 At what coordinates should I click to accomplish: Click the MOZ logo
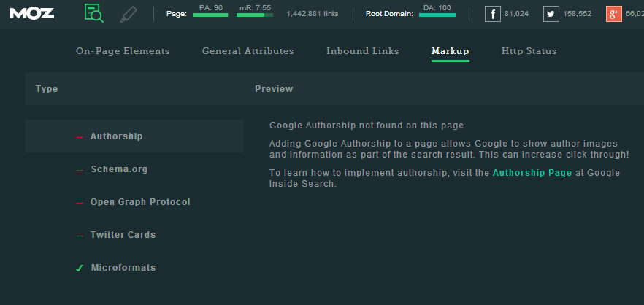point(32,14)
